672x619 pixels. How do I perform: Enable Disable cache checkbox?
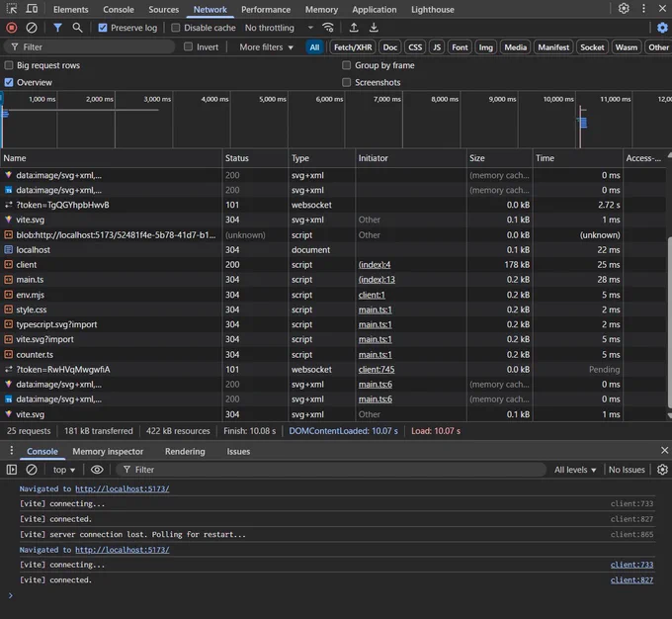[x=175, y=28]
